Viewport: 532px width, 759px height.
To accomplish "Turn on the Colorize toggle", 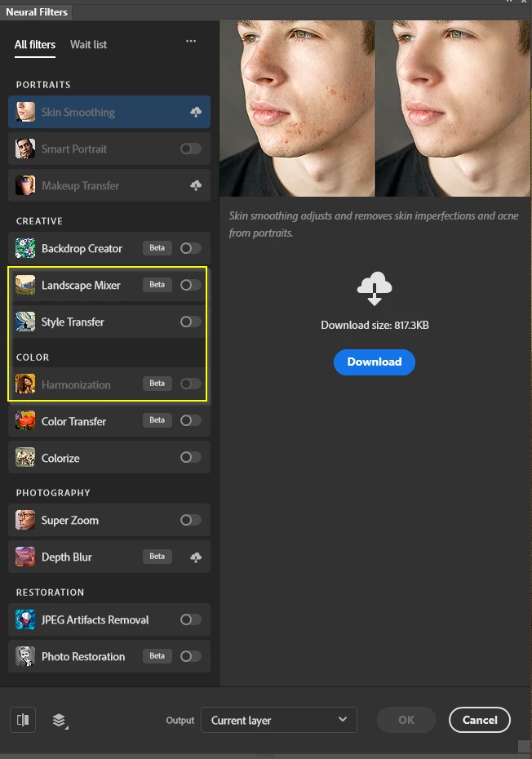I will coord(191,457).
